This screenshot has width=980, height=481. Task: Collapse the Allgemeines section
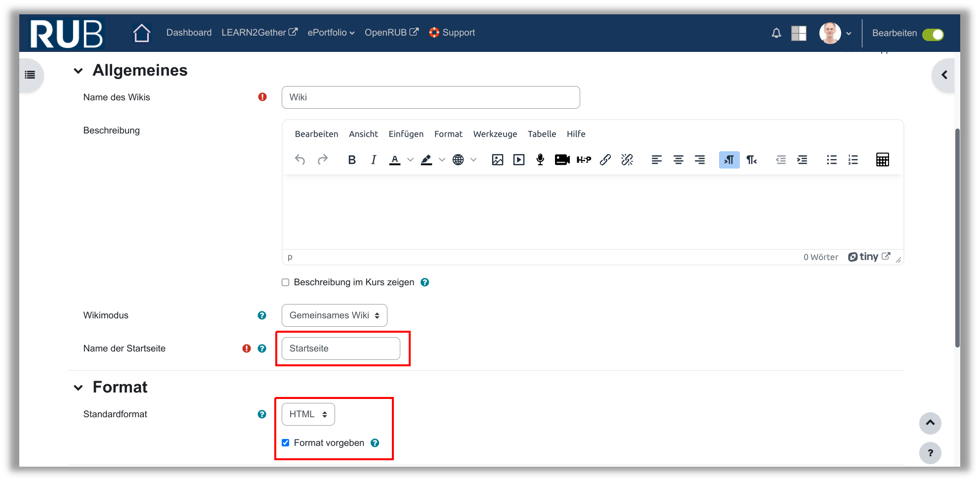pos(78,71)
